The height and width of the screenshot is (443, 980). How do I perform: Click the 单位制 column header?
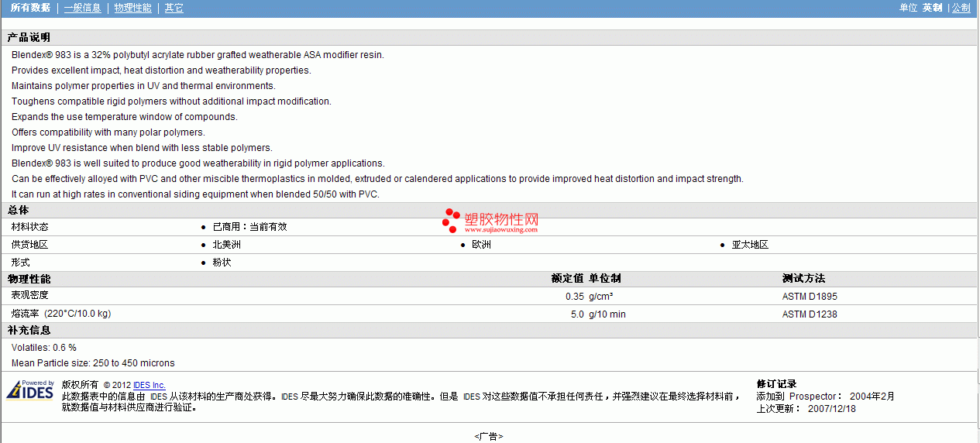[605, 278]
